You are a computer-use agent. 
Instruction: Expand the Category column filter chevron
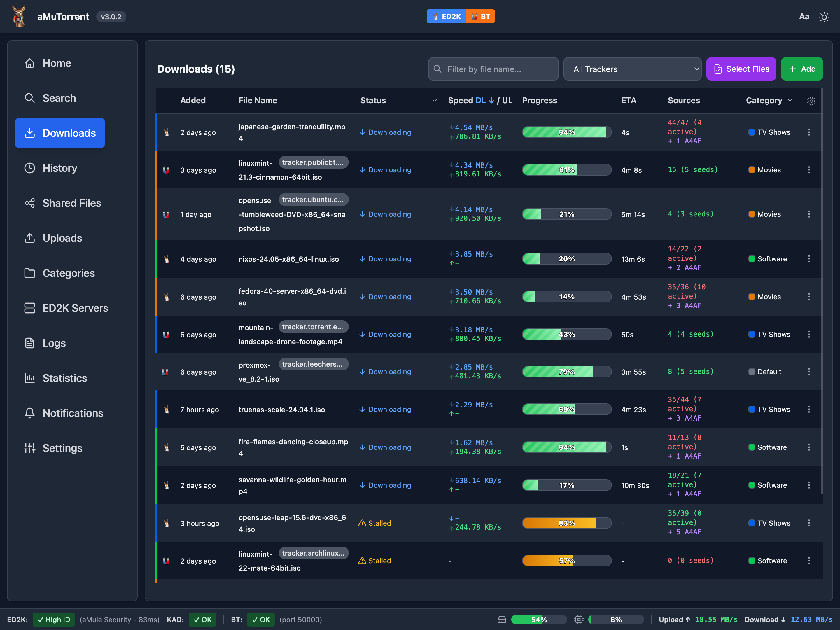[x=790, y=101]
